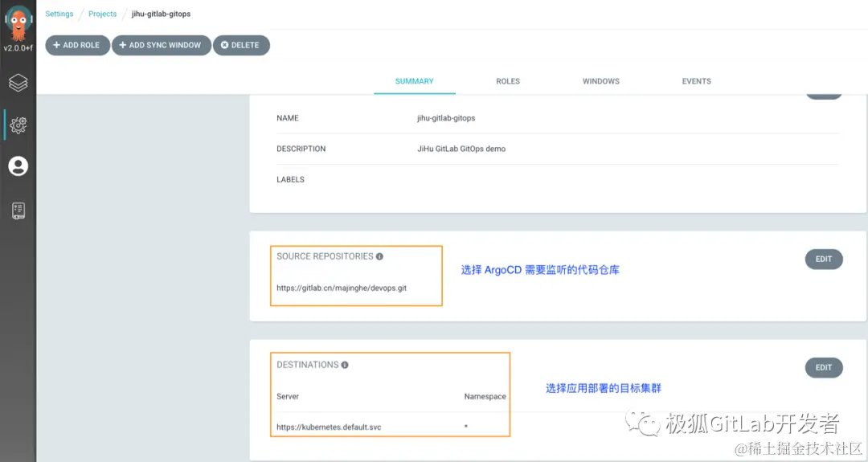Open User Info via the person icon
This screenshot has width=868, height=462.
click(x=18, y=166)
